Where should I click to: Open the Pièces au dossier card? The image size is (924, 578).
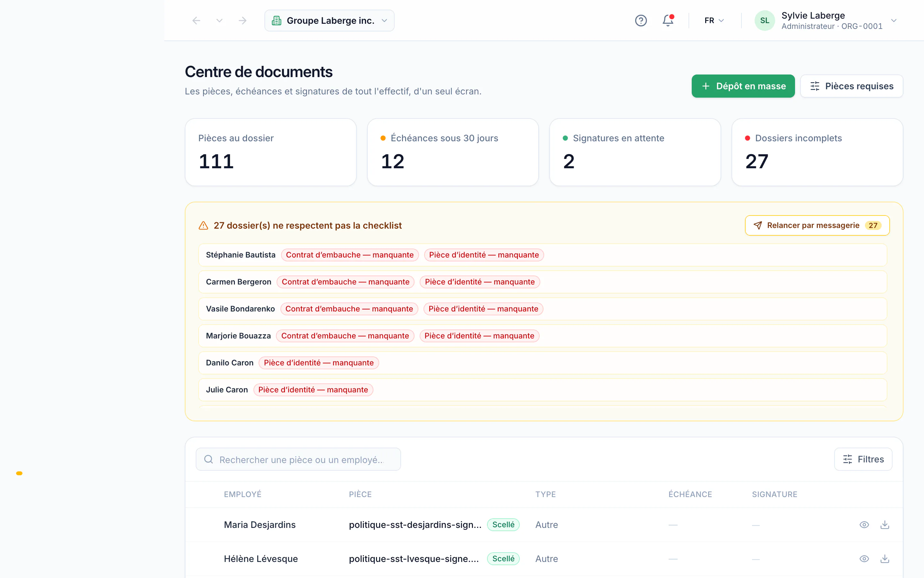pos(271,152)
